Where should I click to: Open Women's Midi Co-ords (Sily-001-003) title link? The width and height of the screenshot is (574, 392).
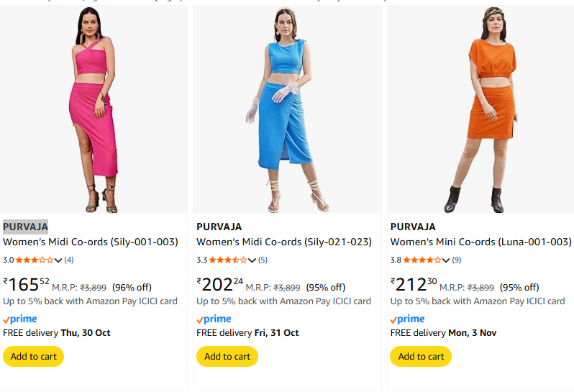pos(91,242)
